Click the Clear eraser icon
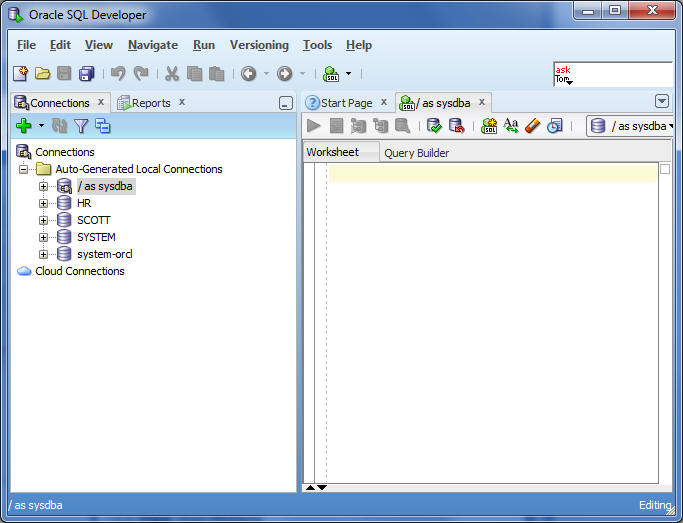The image size is (683, 523). pos(532,126)
